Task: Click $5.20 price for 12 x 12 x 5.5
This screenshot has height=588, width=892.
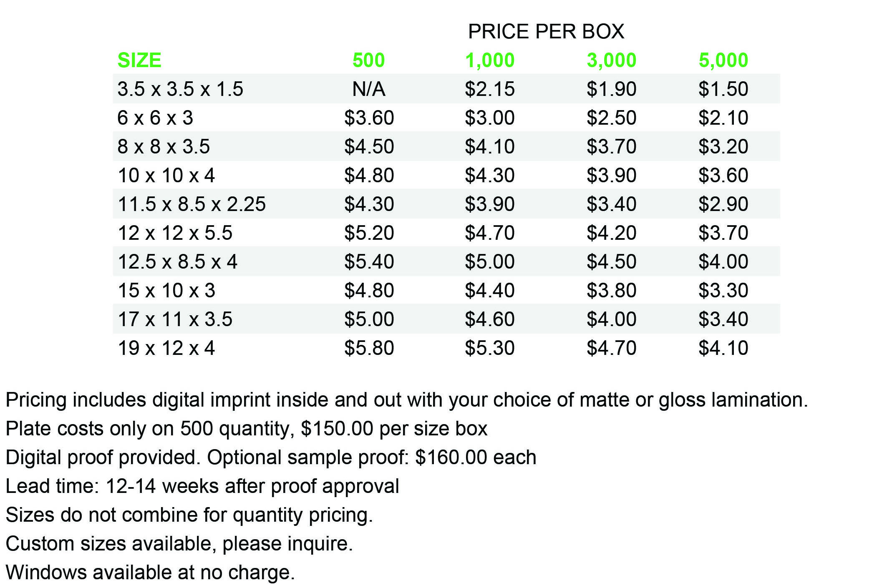Action: pos(369,233)
